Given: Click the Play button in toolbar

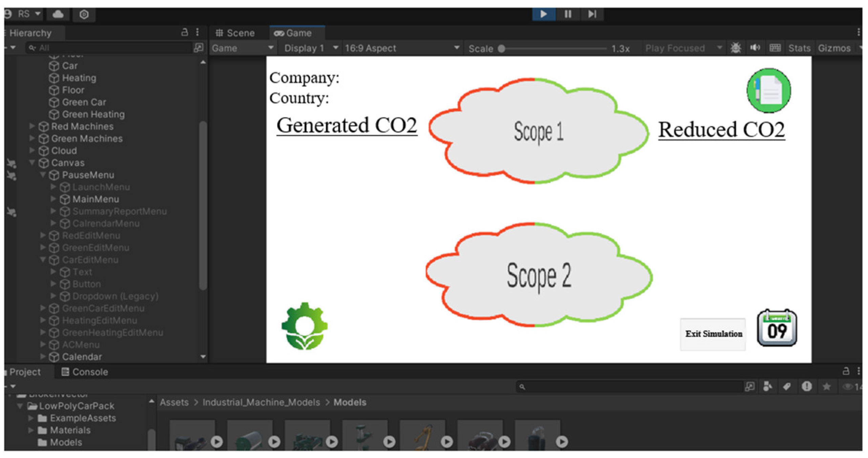Looking at the screenshot, I should [543, 14].
